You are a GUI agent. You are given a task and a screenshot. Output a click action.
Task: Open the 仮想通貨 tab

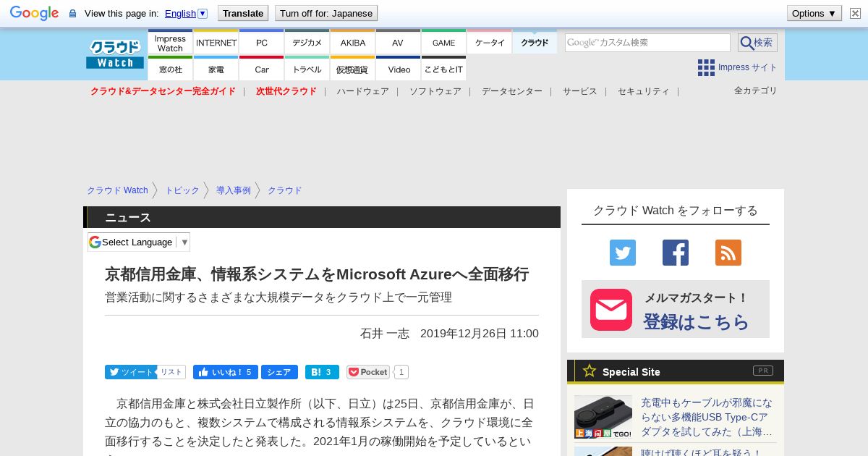pyautogui.click(x=353, y=69)
